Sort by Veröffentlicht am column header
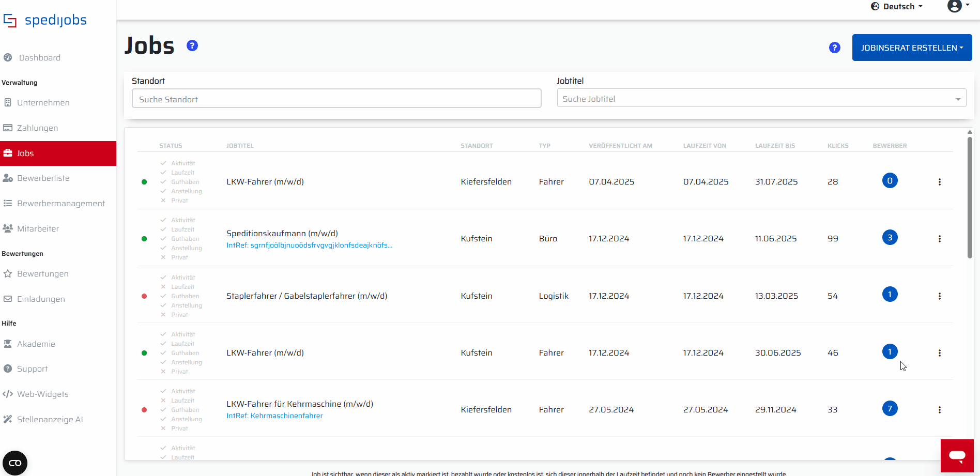Image resolution: width=980 pixels, height=476 pixels. click(x=620, y=146)
